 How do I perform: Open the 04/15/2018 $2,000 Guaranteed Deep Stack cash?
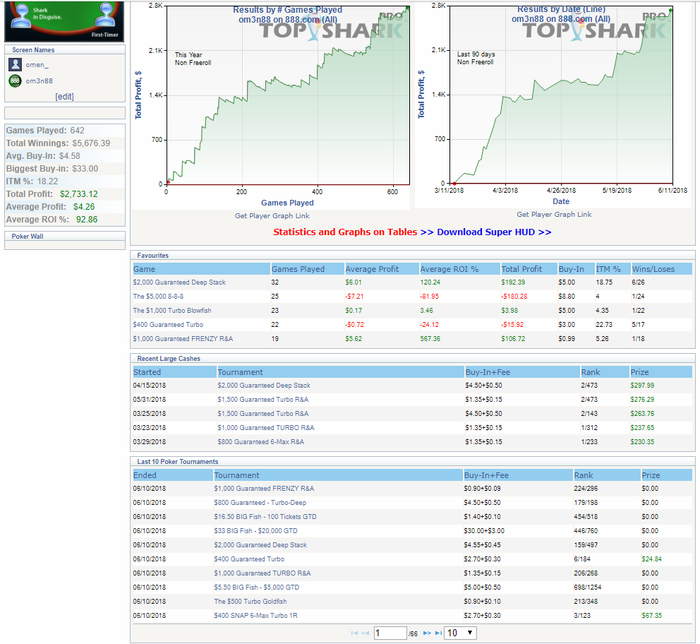263,386
